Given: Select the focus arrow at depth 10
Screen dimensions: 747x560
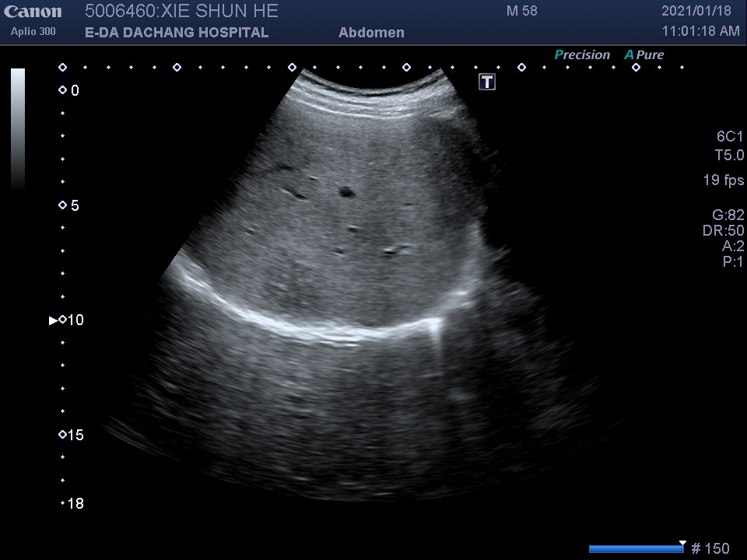Looking at the screenshot, I should (x=54, y=320).
